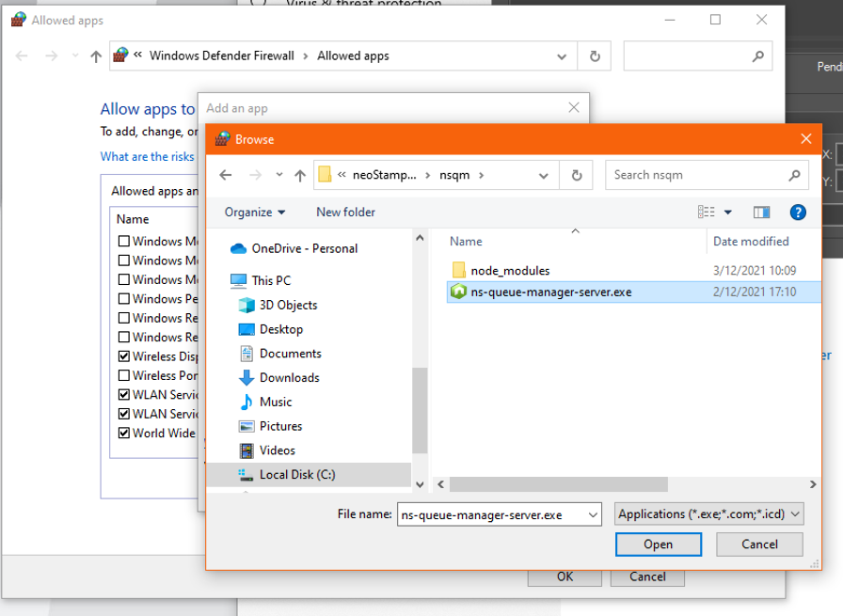Toggle the Wireless Por checkbox
Viewport: 843px width, 616px height.
124,375
